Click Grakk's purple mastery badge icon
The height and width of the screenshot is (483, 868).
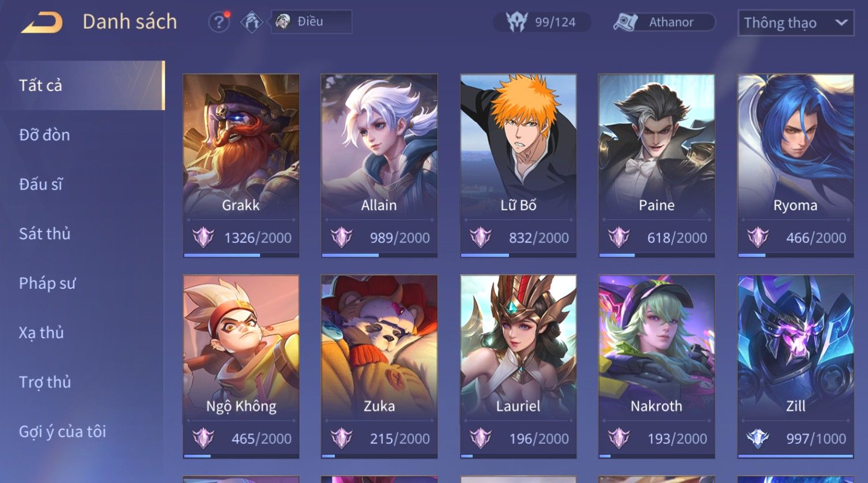coord(203,237)
